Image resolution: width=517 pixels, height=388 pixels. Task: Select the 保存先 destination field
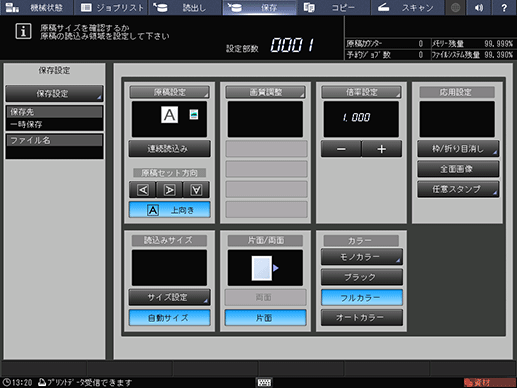click(54, 118)
